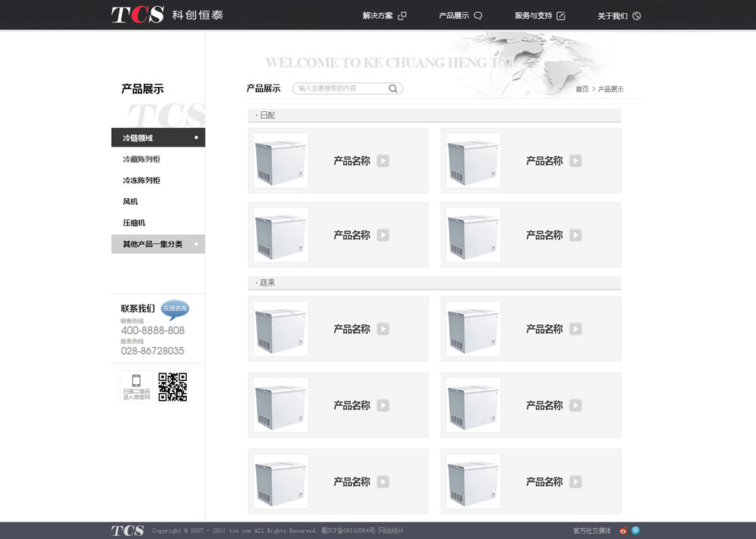This screenshot has width=756, height=539.
Task: Open thumbnail of first-row left 蔬果 freezer
Action: point(281,329)
